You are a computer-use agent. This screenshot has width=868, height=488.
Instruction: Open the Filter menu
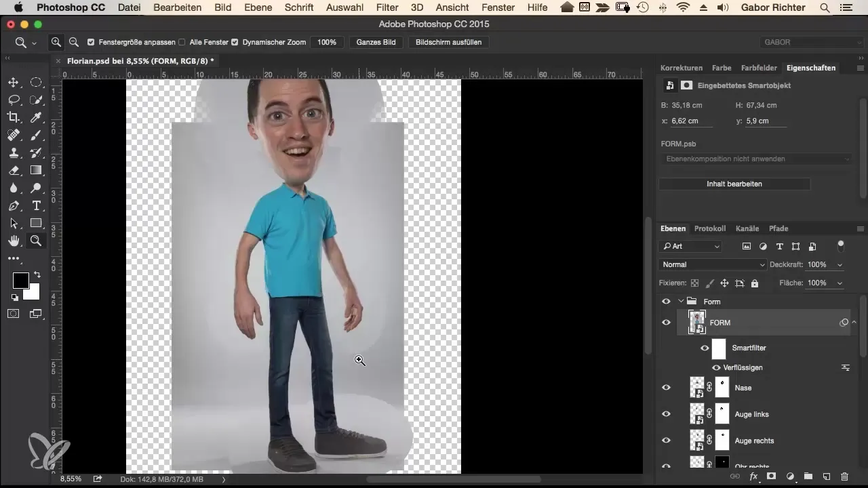pos(387,7)
